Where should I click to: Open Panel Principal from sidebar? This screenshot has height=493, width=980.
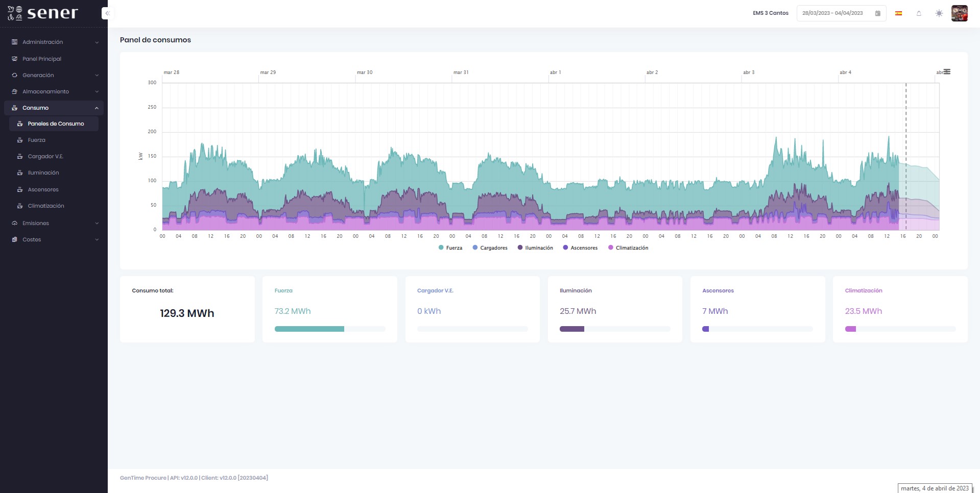[42, 59]
